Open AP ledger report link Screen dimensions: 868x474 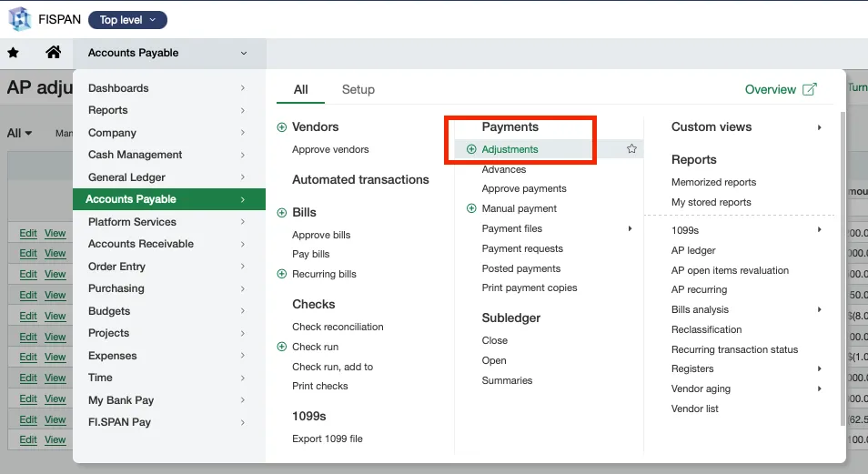tap(693, 250)
